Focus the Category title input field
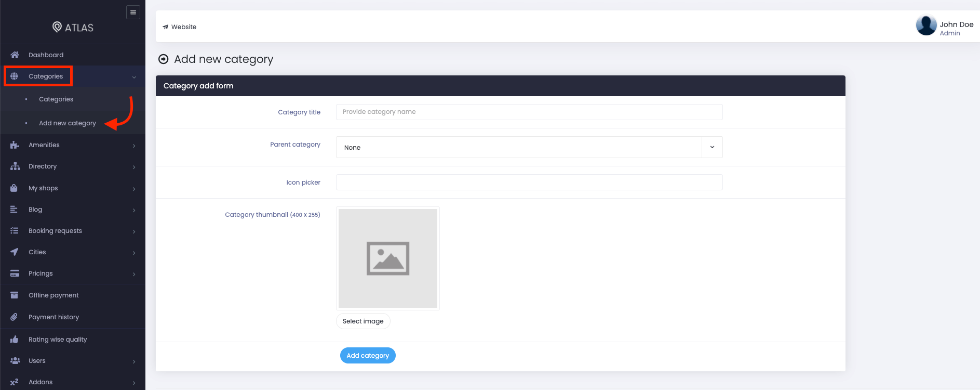 [529, 112]
